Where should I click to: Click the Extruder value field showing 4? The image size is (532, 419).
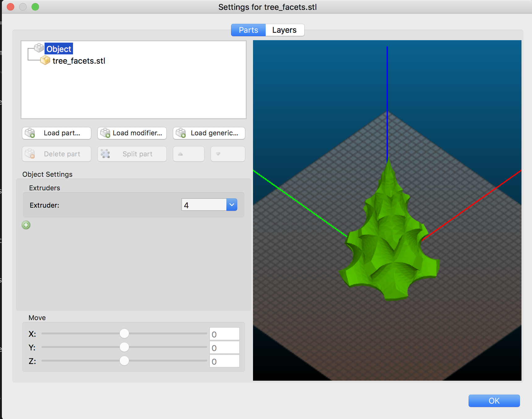click(204, 205)
